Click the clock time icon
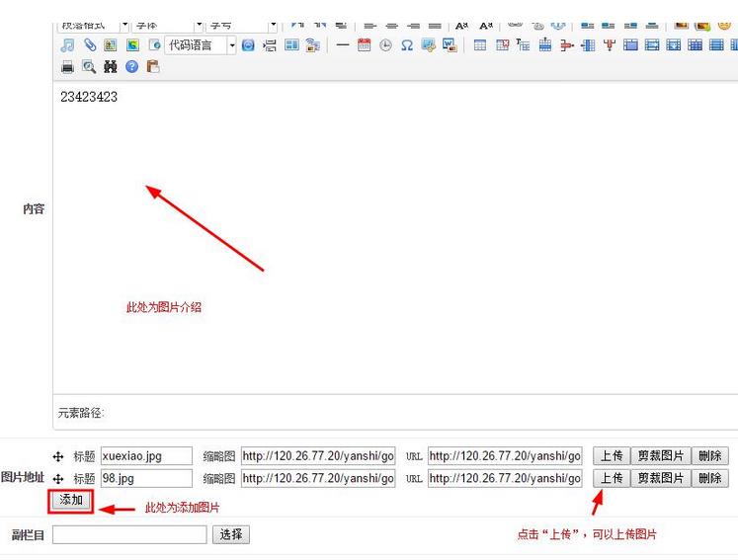 [x=385, y=45]
